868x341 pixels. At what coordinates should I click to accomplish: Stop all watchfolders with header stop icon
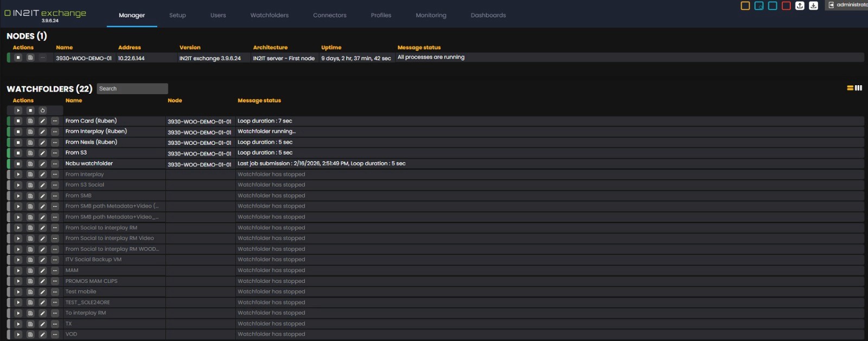(30, 111)
